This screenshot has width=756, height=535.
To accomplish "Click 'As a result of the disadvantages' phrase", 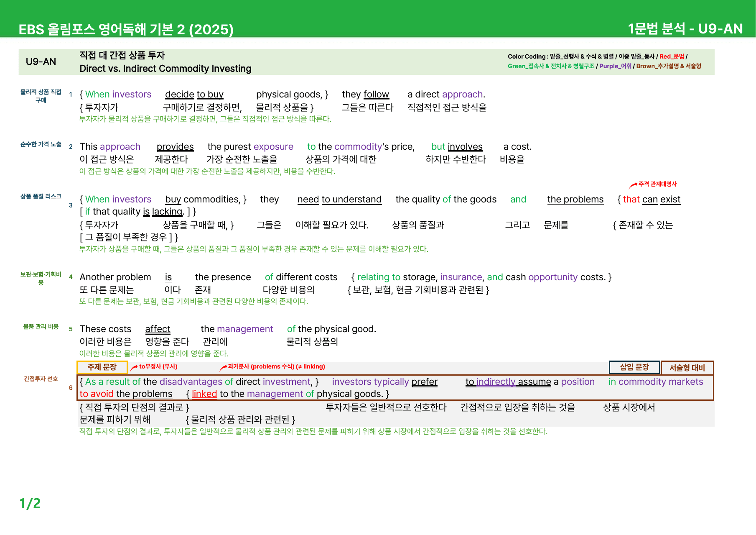I will coord(154,382).
